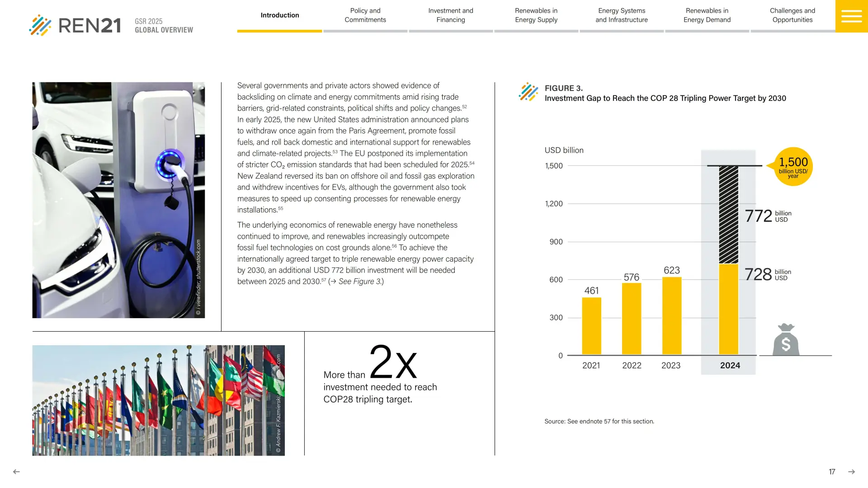
Task: Follow the See Figure 3 link
Action: 359,282
